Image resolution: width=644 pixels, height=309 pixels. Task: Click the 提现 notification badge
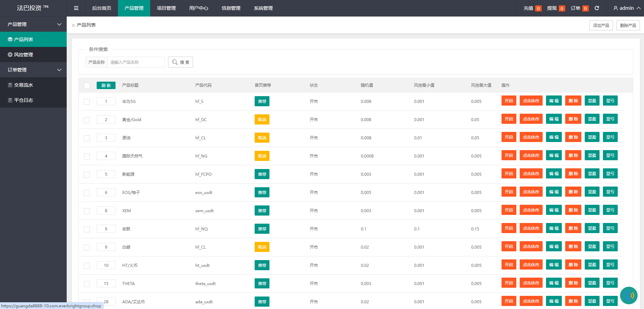coord(562,8)
